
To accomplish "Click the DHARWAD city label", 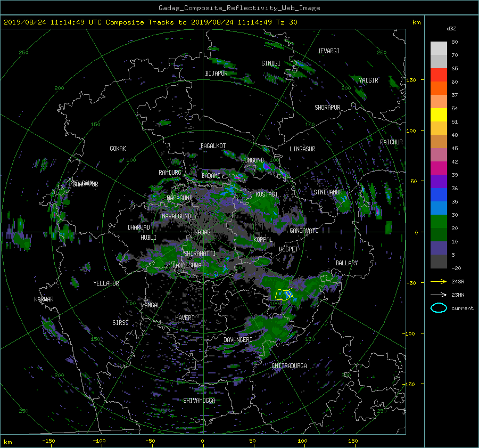I will (139, 227).
